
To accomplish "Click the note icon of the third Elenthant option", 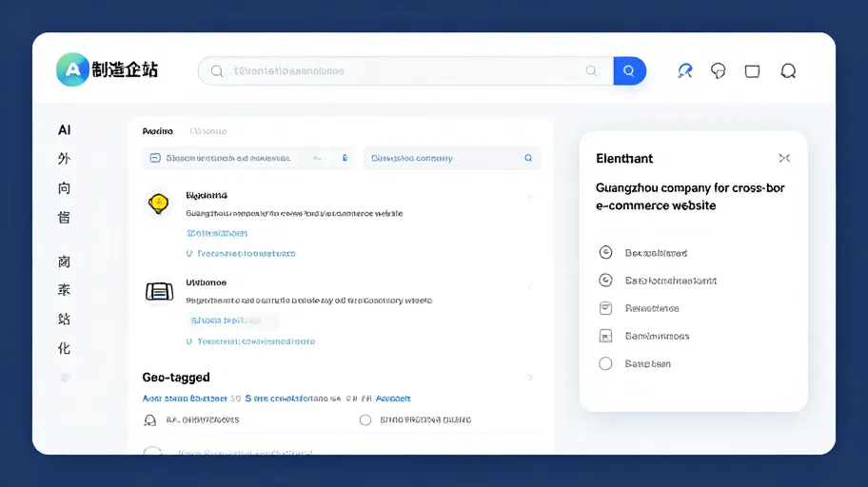I will (x=605, y=308).
